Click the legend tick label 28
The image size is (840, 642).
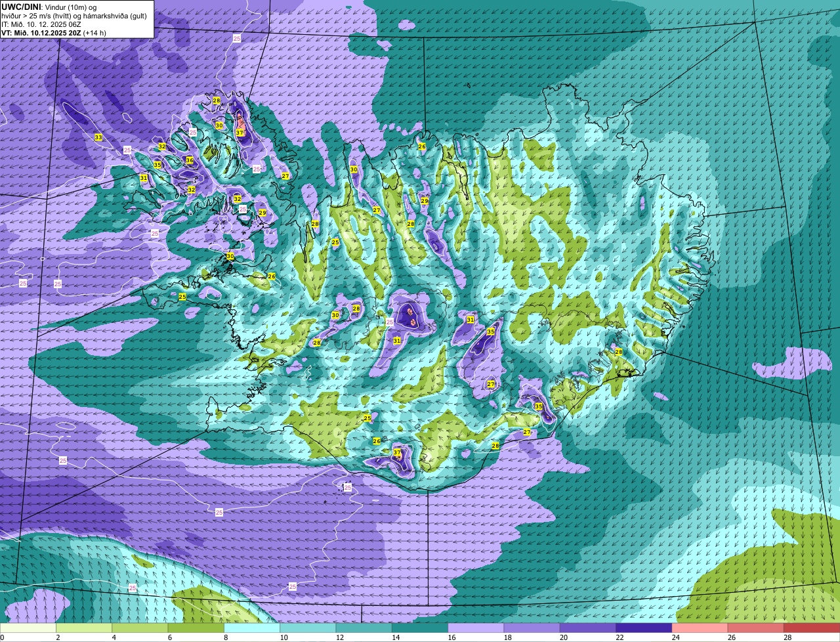(786, 637)
